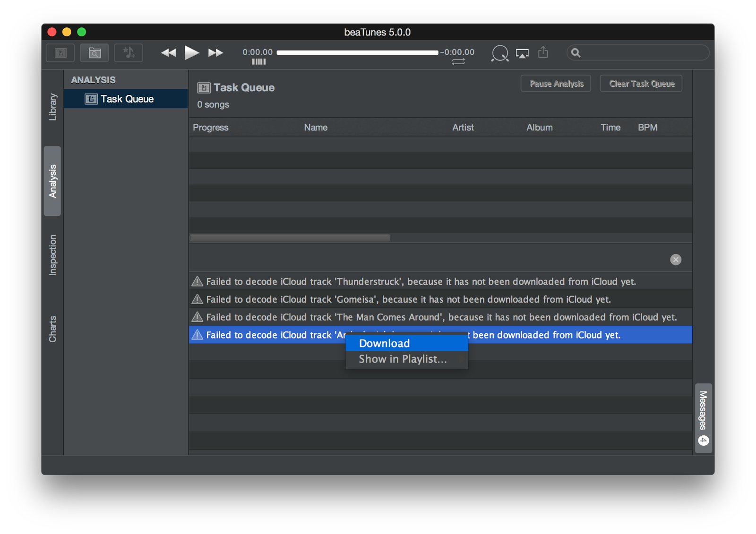This screenshot has height=534, width=756.
Task: Open the Inspection side tab
Action: point(52,255)
